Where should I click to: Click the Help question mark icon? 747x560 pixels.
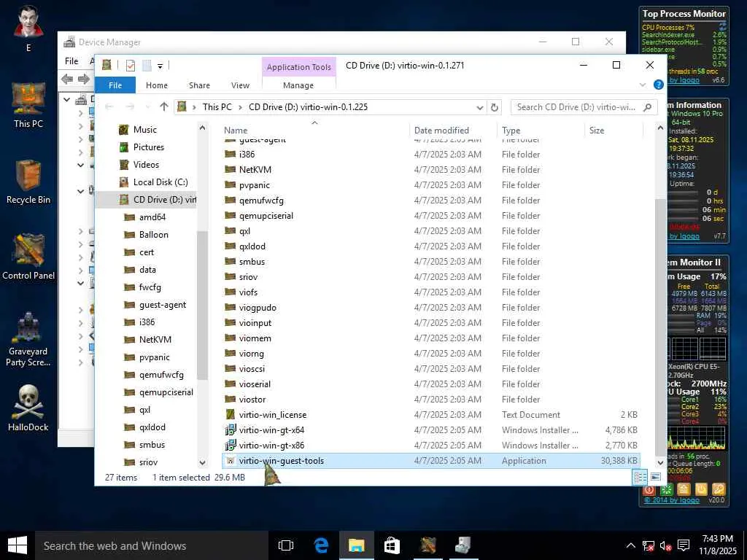[x=659, y=85]
